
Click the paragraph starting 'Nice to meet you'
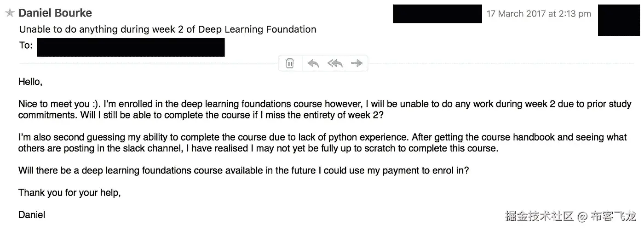(x=322, y=109)
